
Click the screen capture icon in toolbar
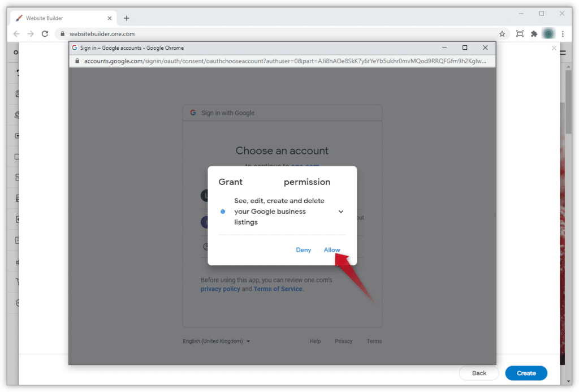(520, 34)
